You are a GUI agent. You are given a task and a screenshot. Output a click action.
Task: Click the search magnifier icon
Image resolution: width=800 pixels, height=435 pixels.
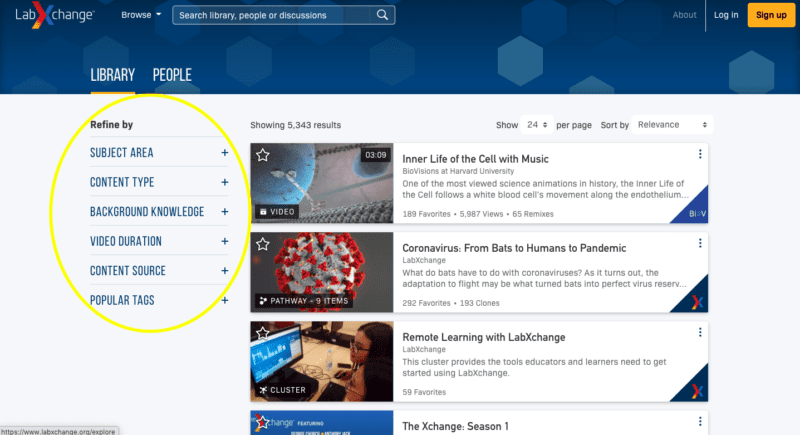382,15
